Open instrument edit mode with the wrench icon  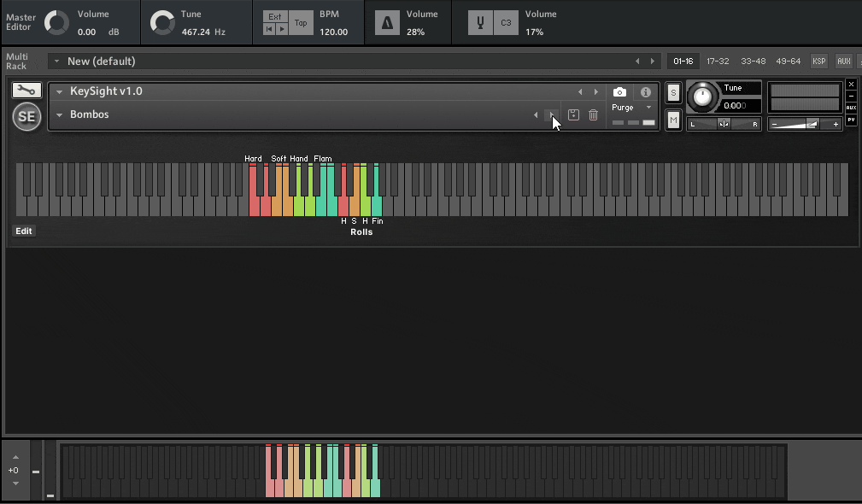tap(26, 91)
